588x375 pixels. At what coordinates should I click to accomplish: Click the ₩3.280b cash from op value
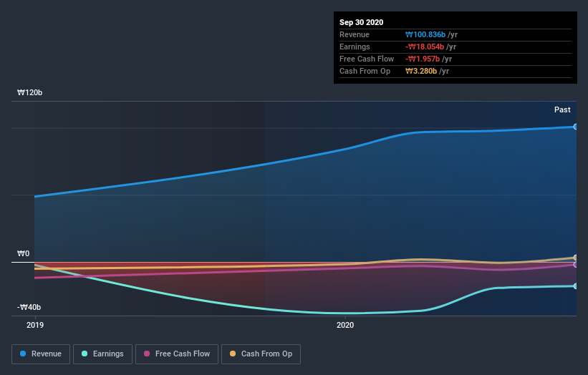point(421,71)
